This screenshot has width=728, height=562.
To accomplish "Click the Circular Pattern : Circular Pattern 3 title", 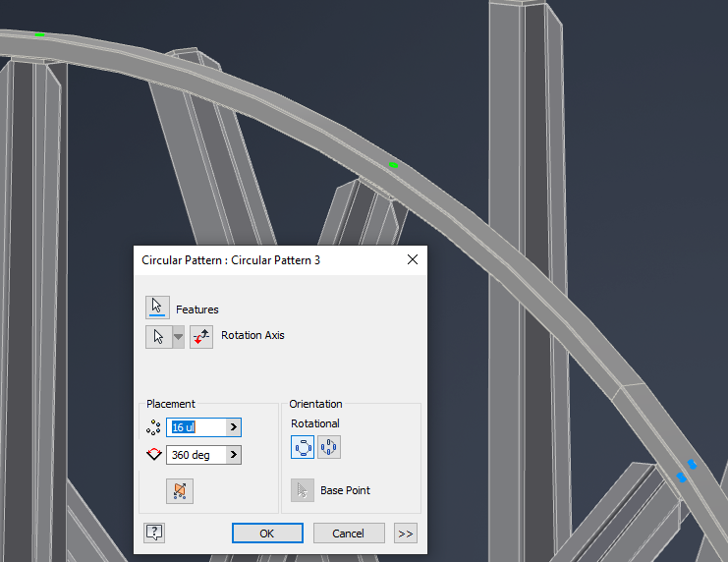I will [x=231, y=260].
